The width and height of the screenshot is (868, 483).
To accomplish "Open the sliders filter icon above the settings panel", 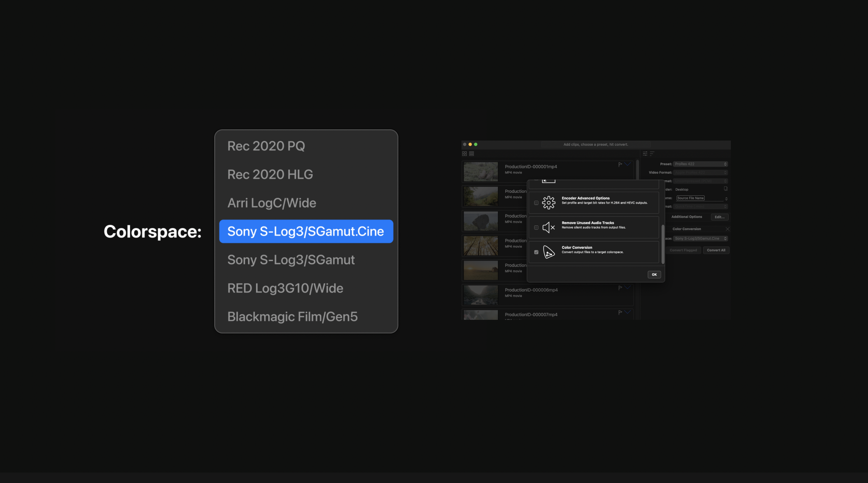I will pyautogui.click(x=645, y=153).
